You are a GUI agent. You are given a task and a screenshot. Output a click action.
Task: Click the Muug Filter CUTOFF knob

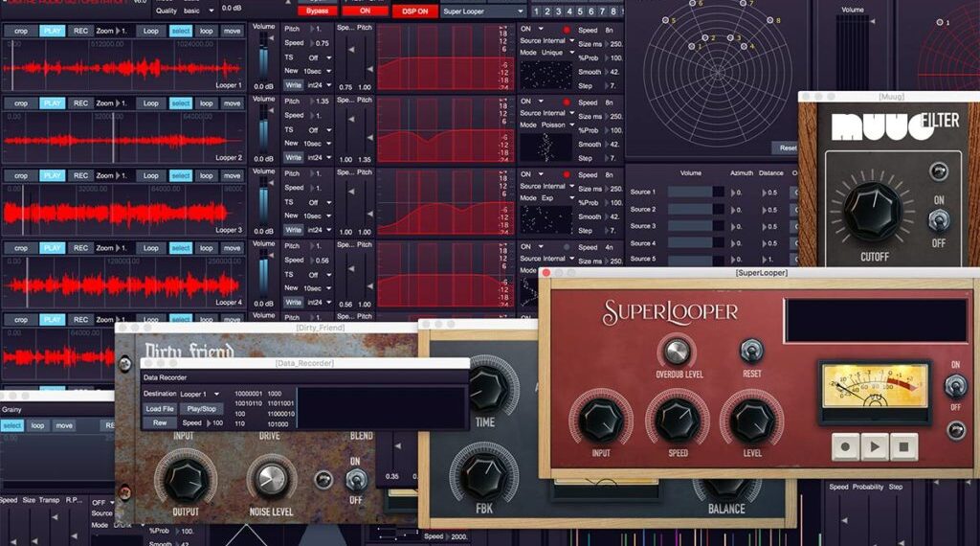(872, 211)
